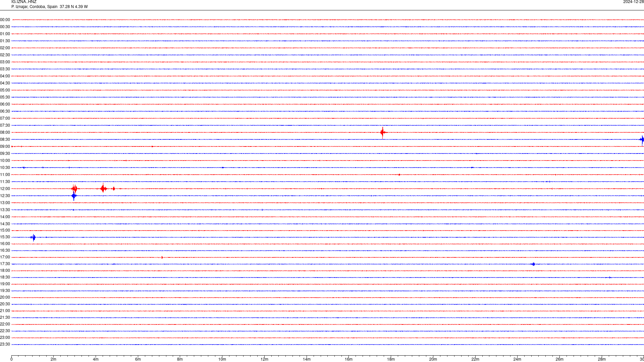Click the first red burst on the 12:00 trace
The width and height of the screenshot is (644, 362).
tap(74, 189)
